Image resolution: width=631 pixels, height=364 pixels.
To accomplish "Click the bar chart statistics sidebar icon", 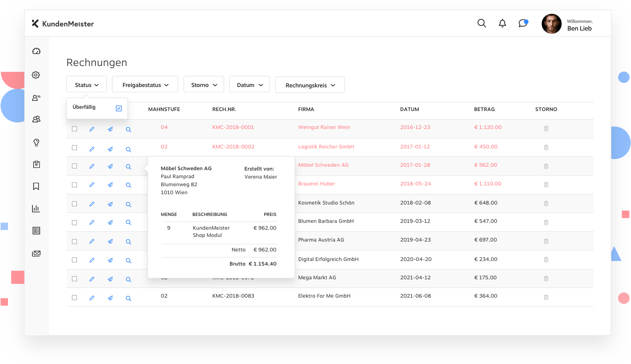I will (x=36, y=208).
